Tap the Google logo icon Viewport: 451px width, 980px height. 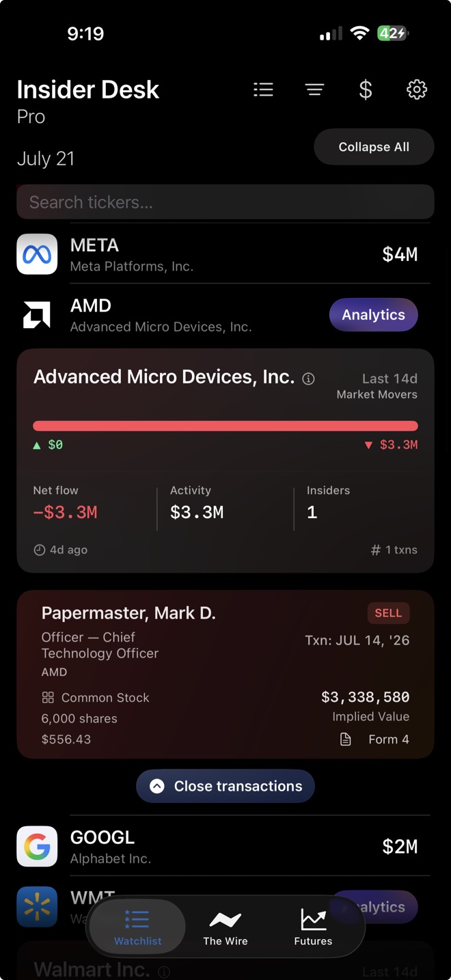pos(37,846)
